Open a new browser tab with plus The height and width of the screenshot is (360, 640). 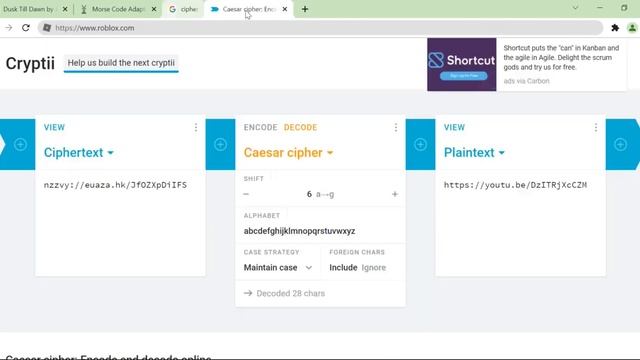[305, 9]
